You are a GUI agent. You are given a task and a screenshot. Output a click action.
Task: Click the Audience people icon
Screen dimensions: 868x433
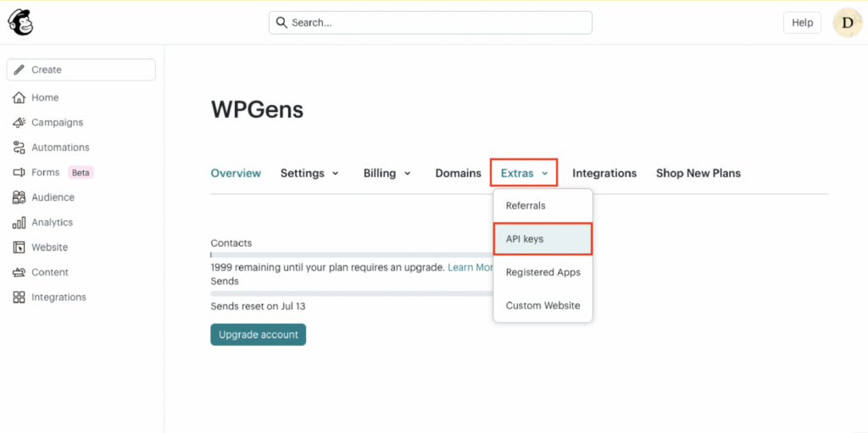pos(19,197)
